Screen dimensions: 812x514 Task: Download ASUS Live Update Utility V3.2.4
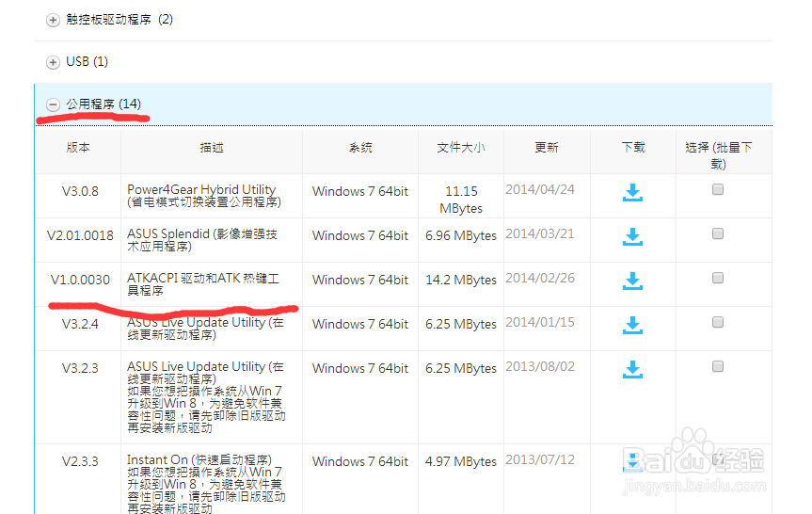coord(632,325)
